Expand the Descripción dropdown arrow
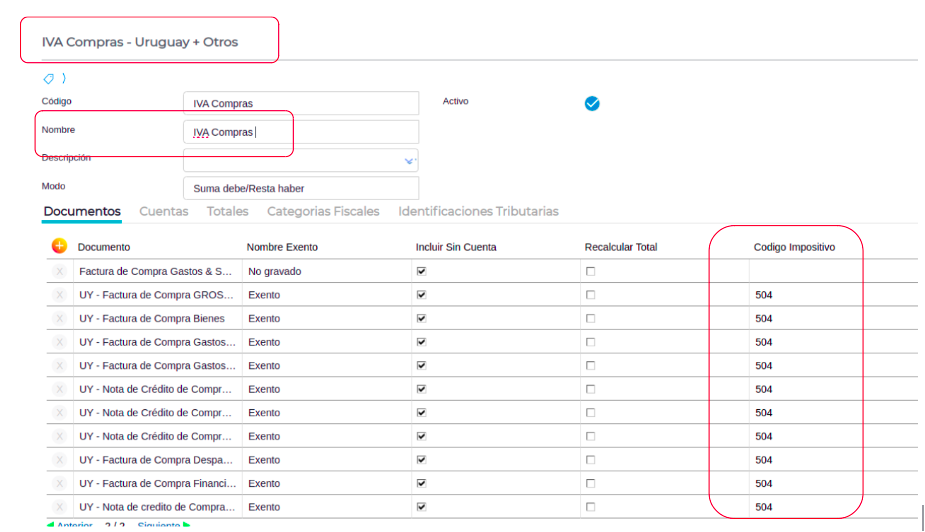925x532 pixels. tap(408, 160)
